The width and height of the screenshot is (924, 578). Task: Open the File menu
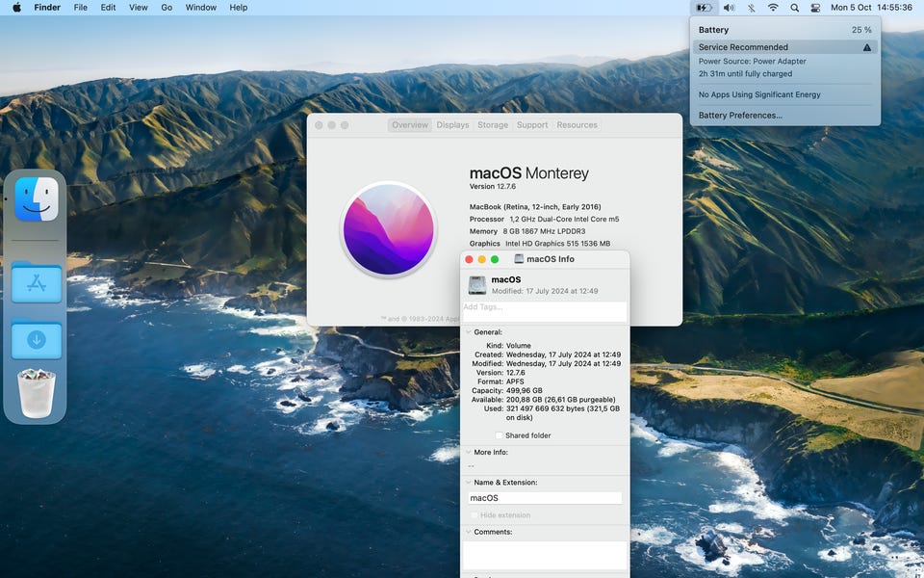point(80,8)
